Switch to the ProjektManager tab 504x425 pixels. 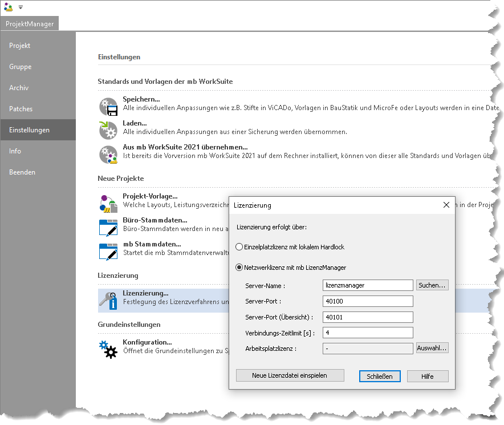coord(30,24)
